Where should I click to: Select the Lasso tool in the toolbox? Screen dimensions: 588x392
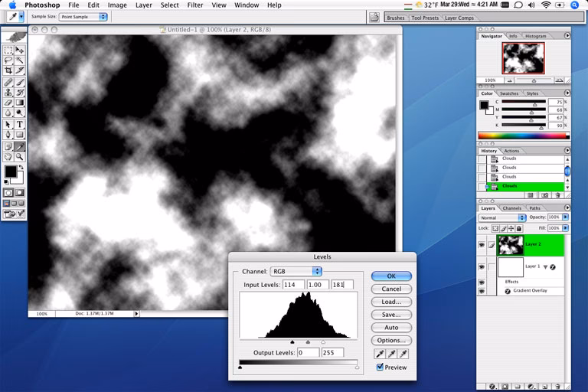pyautogui.click(x=8, y=60)
